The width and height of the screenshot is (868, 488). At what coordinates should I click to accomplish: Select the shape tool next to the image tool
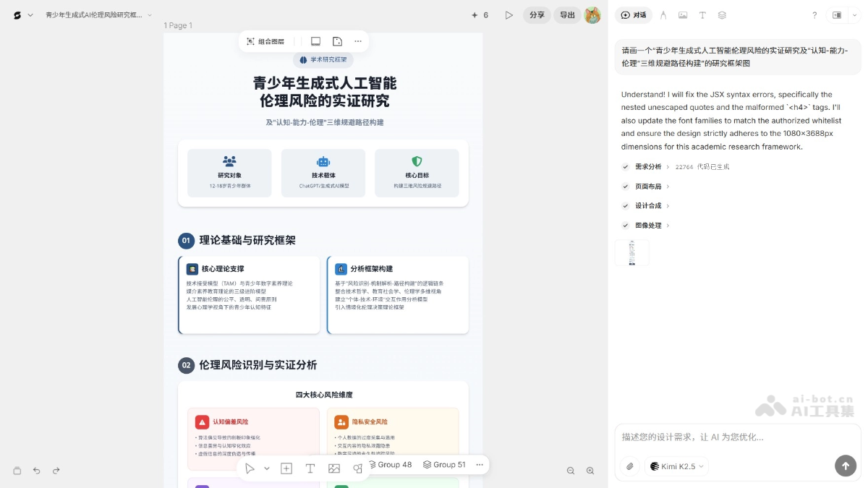(x=357, y=468)
